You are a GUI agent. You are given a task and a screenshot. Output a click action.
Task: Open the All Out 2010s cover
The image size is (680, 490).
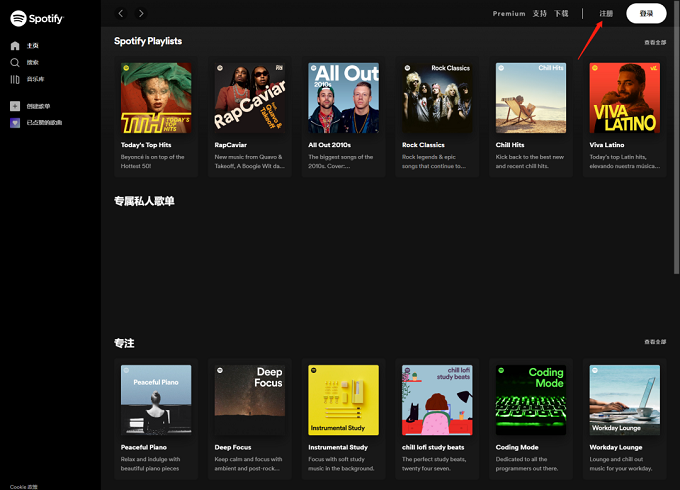343,98
